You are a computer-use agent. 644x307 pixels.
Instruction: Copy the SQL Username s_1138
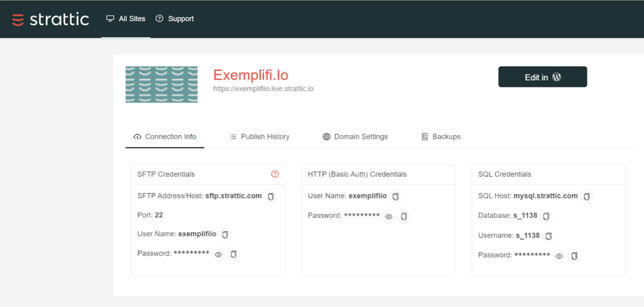pos(548,236)
